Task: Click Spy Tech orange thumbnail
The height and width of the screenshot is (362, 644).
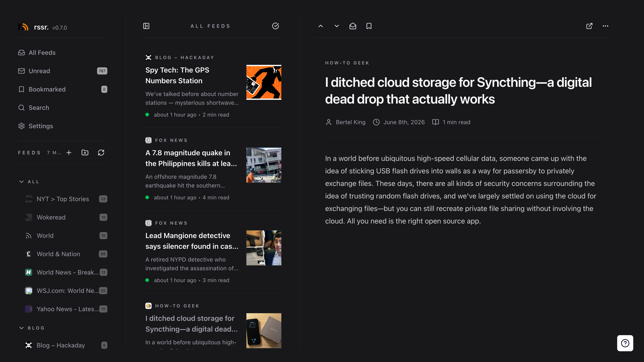Action: tap(264, 82)
